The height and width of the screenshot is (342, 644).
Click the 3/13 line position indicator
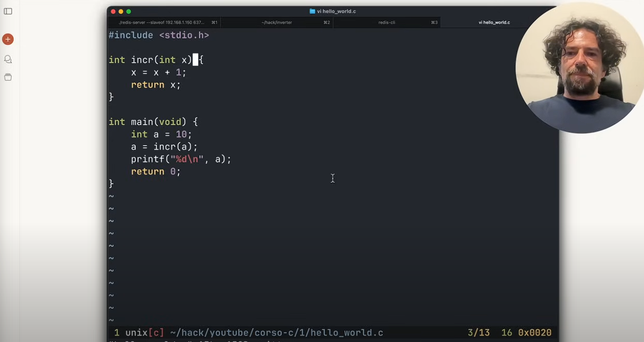[x=479, y=333]
